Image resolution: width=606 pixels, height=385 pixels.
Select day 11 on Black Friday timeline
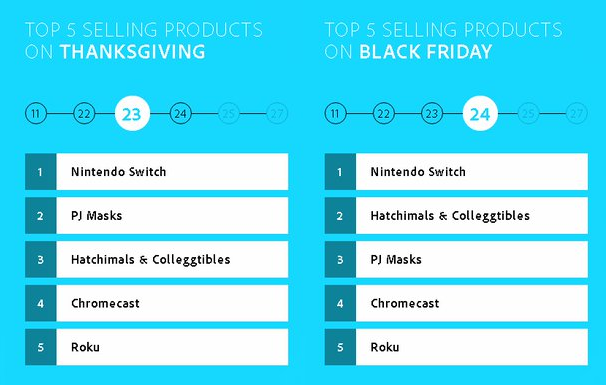(335, 114)
